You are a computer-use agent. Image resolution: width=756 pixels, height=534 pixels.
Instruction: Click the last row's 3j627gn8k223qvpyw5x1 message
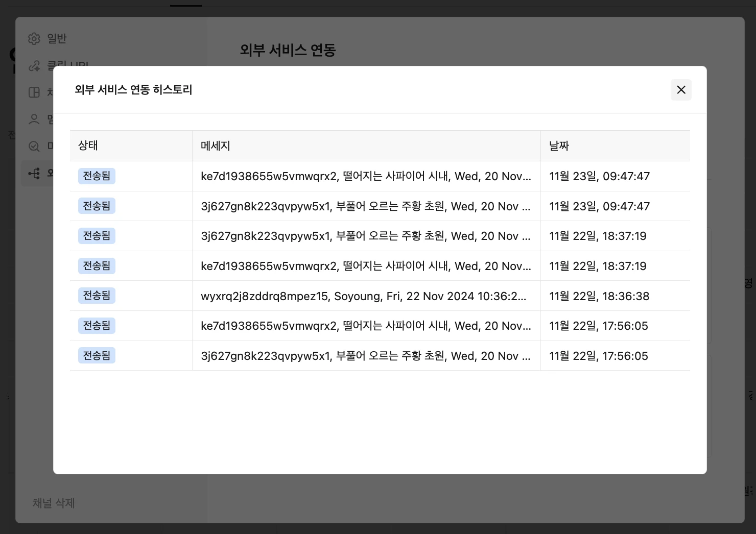pos(366,356)
